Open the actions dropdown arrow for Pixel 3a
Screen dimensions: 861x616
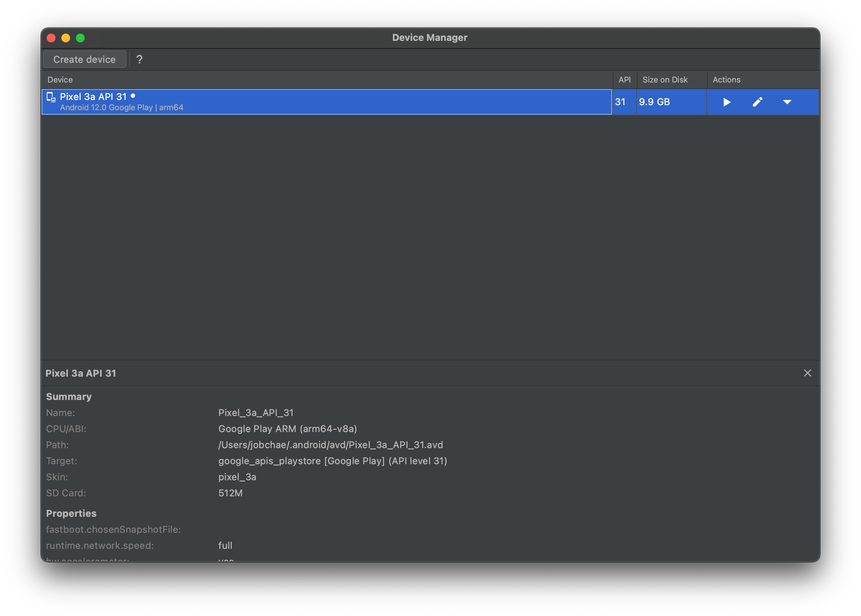[x=787, y=102]
